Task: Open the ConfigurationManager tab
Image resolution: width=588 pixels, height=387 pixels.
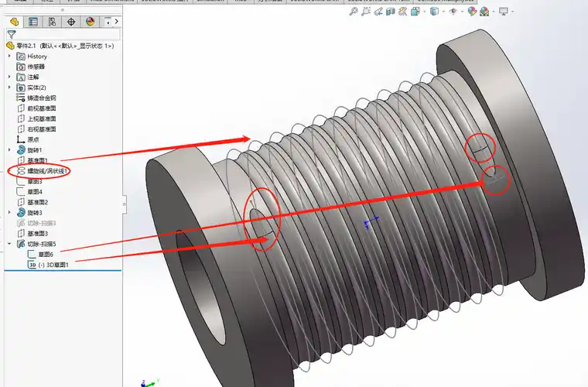Action: coord(52,22)
